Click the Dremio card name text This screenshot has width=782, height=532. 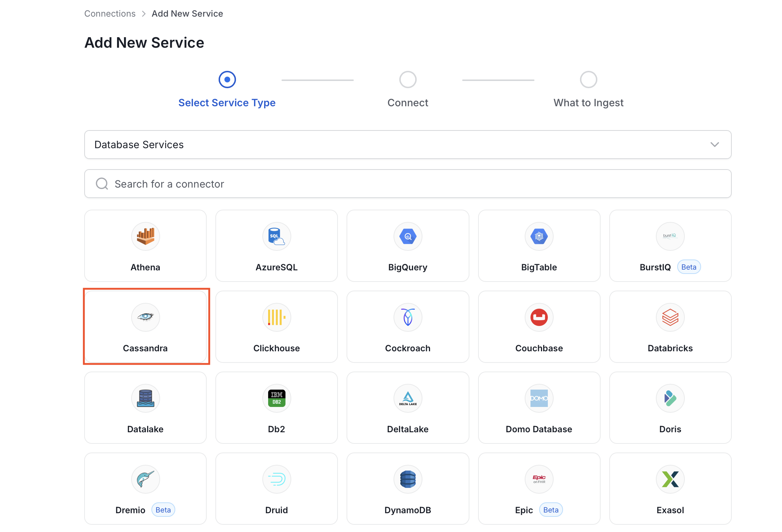tap(130, 510)
